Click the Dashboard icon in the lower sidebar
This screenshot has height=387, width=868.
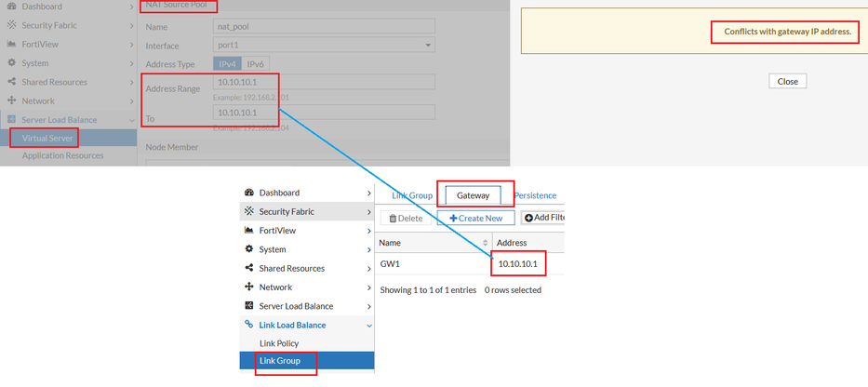(x=249, y=193)
